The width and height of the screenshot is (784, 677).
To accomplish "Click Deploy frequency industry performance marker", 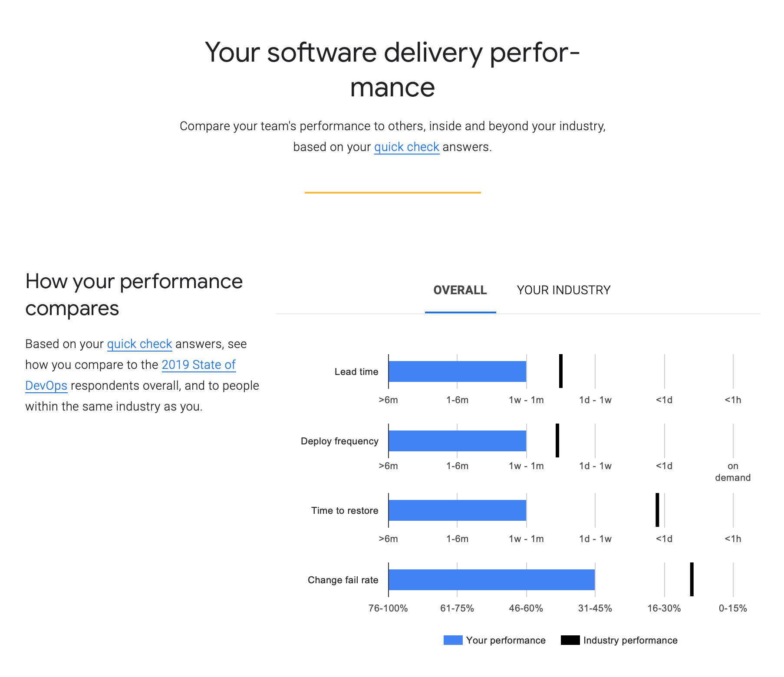I will (x=557, y=440).
